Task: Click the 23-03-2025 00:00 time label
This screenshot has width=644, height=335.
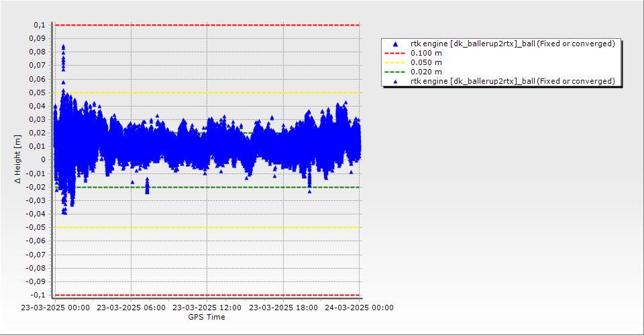Action: 56,308
